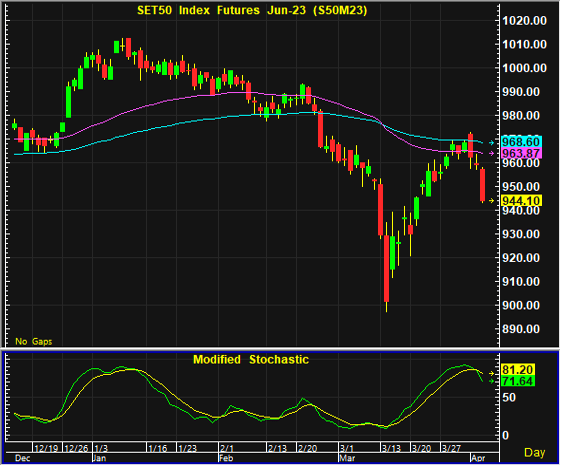Image resolution: width=561 pixels, height=466 pixels.
Task: Select the 1/3 date marker
Action: (101, 448)
